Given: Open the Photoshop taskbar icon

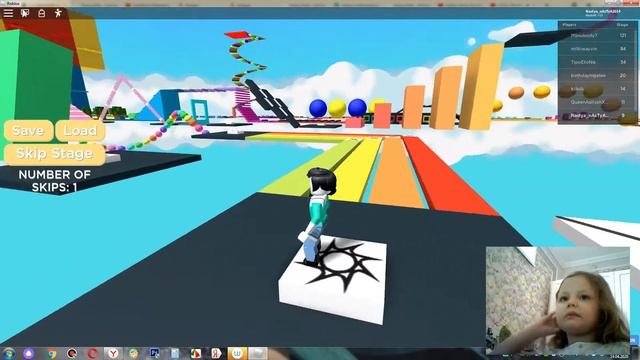Looking at the screenshot, I should tap(154, 353).
